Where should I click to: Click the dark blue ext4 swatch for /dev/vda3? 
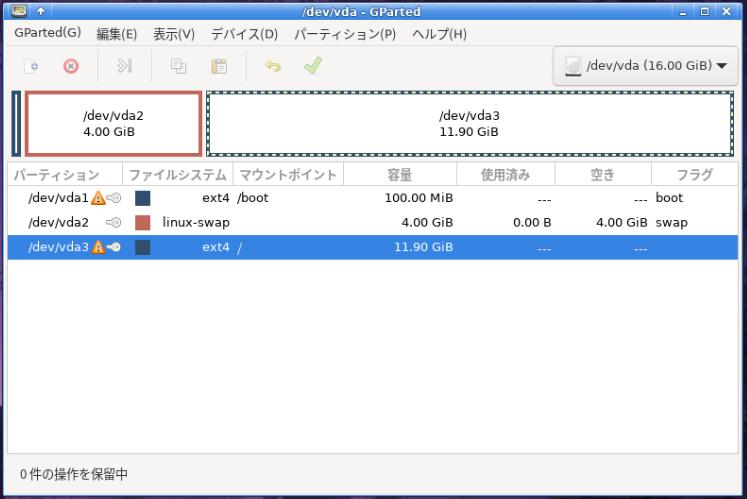142,247
